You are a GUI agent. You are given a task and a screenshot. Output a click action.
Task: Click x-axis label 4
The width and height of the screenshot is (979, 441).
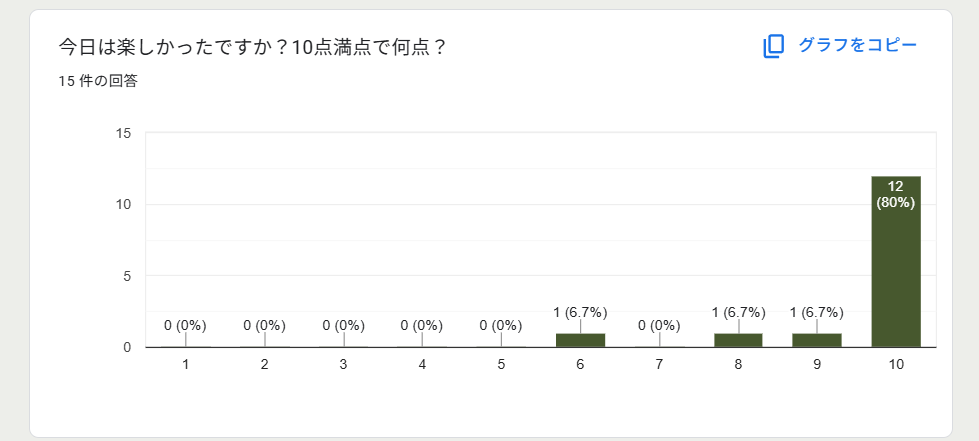coord(423,365)
